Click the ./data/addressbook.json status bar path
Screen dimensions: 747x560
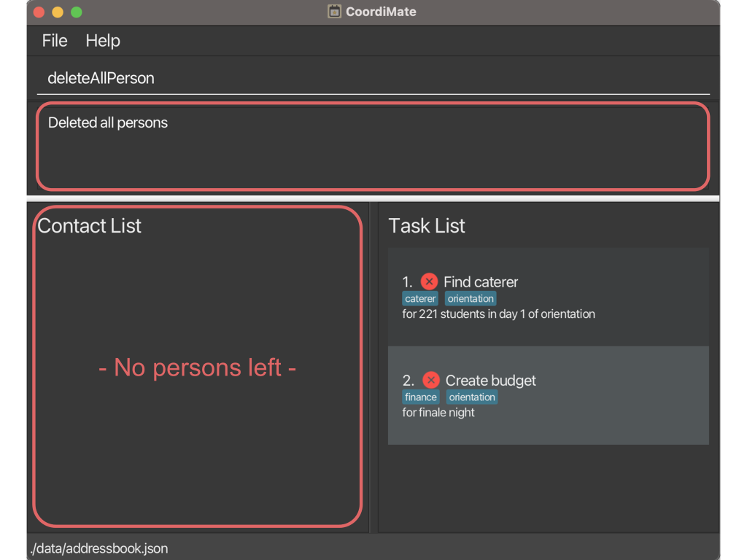(100, 548)
